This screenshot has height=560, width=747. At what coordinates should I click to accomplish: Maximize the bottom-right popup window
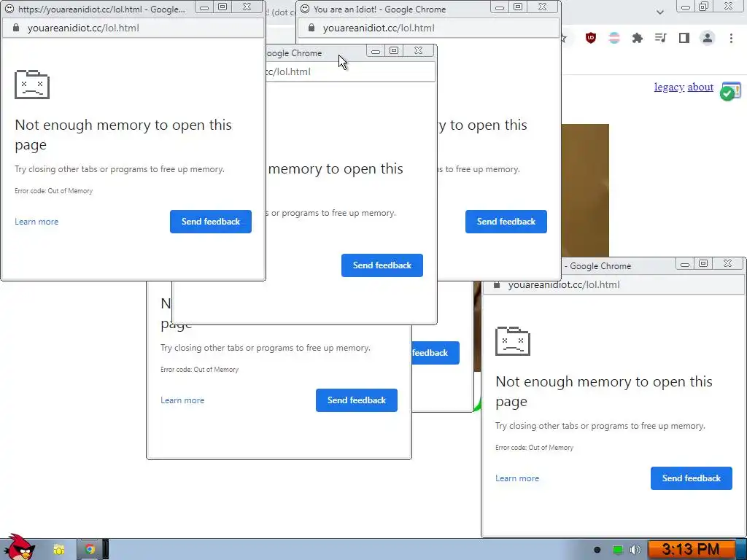click(x=703, y=264)
